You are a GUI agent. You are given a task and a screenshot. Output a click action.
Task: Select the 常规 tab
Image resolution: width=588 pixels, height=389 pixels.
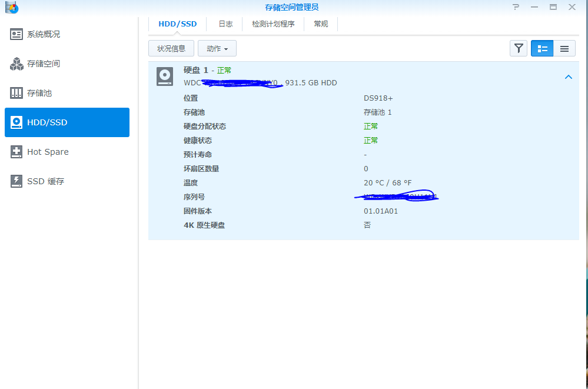(321, 24)
